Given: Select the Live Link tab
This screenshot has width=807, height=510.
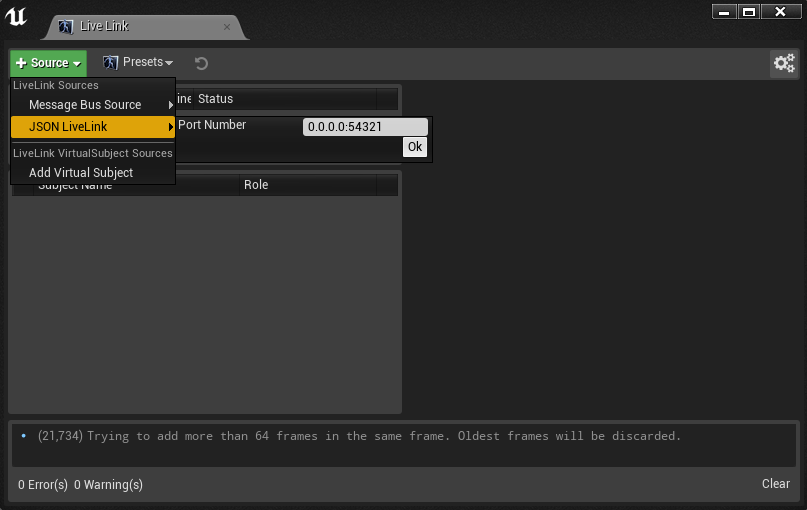Looking at the screenshot, I should pos(145,27).
